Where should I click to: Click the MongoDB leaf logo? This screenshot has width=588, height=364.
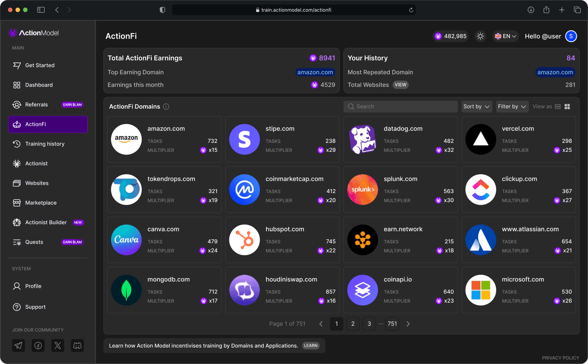pyautogui.click(x=126, y=290)
